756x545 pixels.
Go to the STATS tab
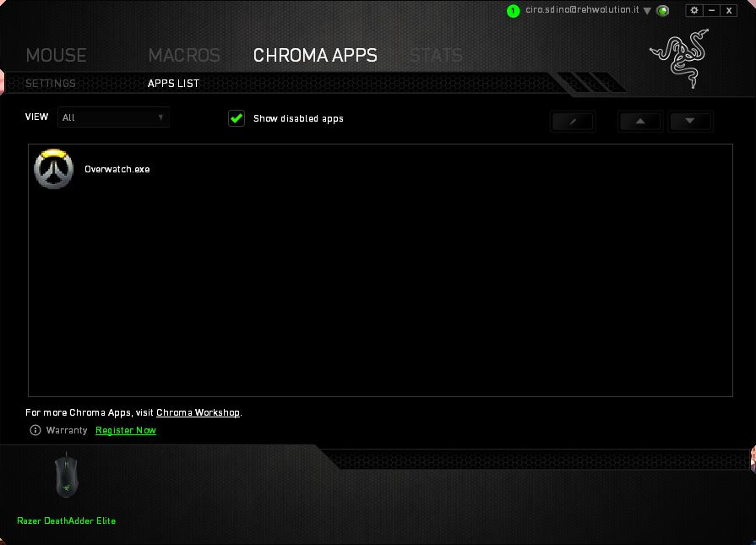pos(436,56)
